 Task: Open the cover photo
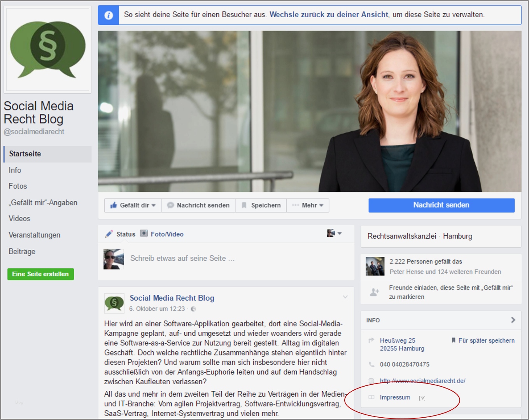(x=310, y=112)
